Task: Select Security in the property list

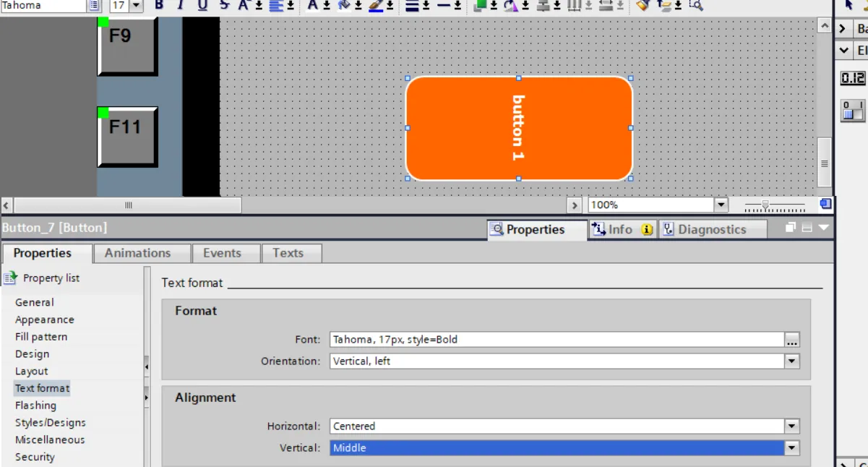Action: 35,457
